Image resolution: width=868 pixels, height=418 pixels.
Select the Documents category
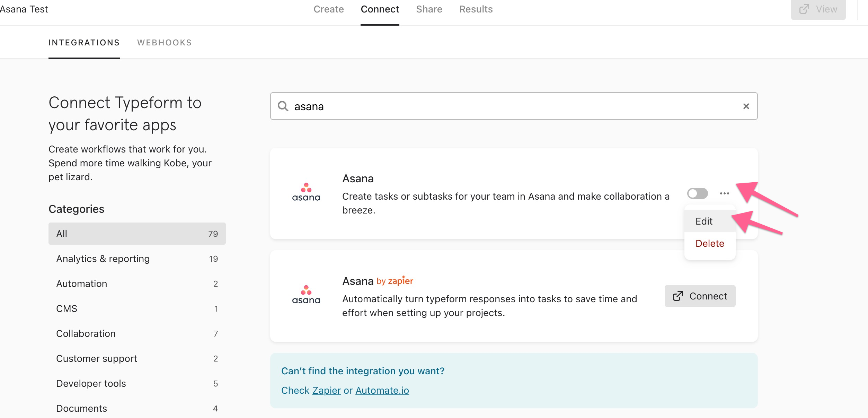[x=137, y=408]
